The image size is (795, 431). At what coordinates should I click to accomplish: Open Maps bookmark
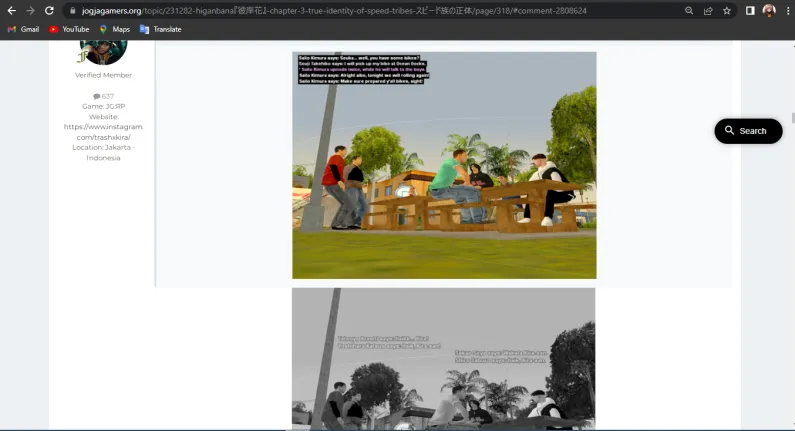click(x=115, y=29)
